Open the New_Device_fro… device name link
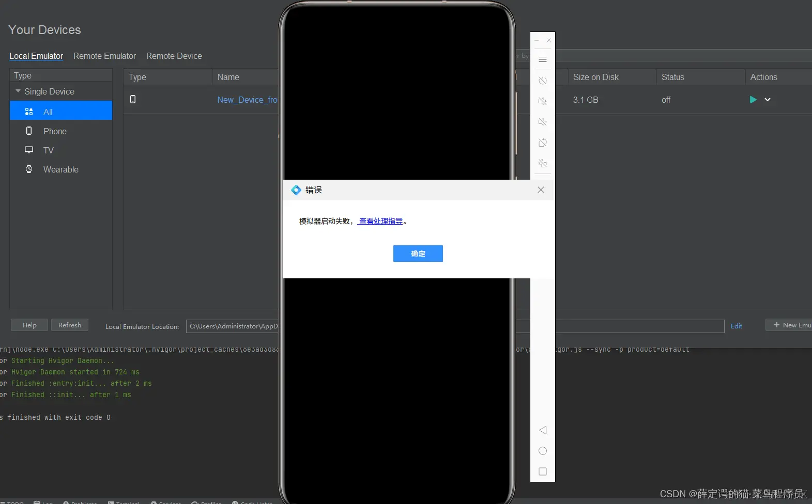This screenshot has width=812, height=504. tap(248, 100)
